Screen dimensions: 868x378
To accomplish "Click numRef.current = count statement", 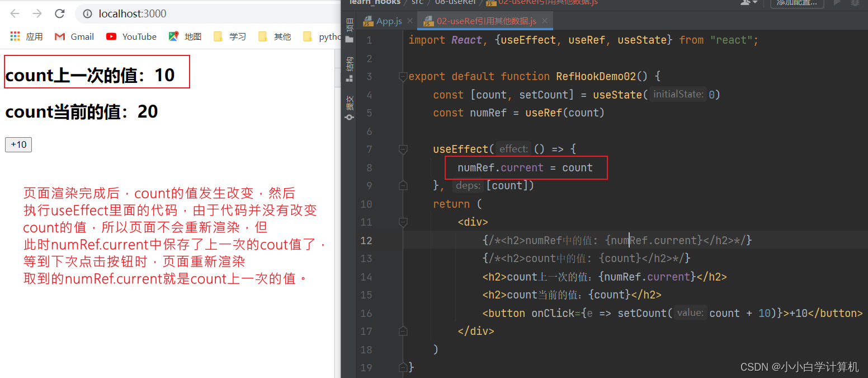I will click(525, 167).
